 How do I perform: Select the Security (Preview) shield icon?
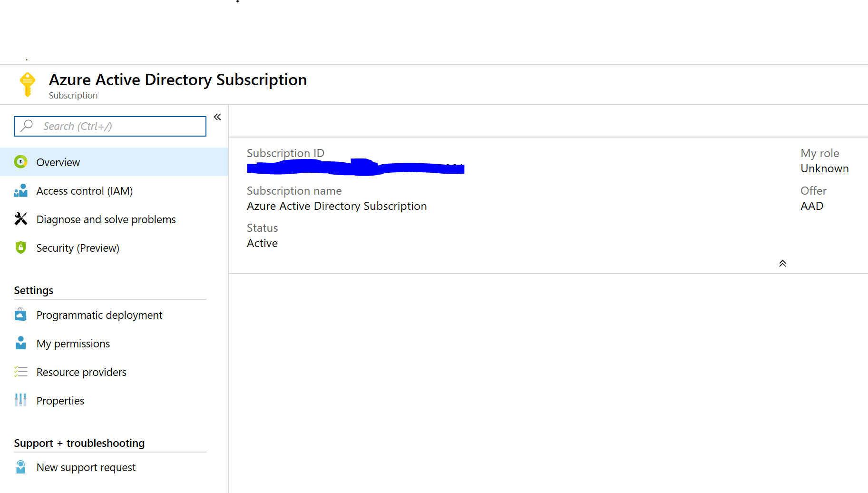click(20, 247)
